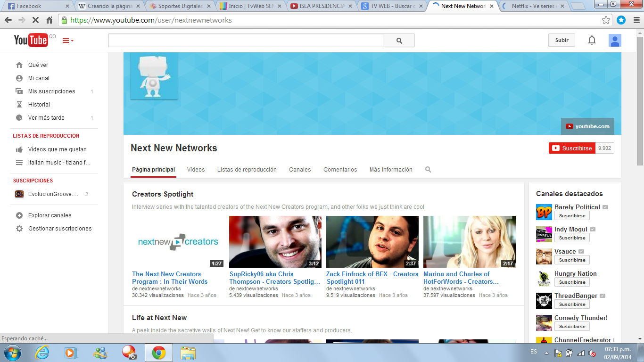Go to browser home page icon

coord(50,20)
